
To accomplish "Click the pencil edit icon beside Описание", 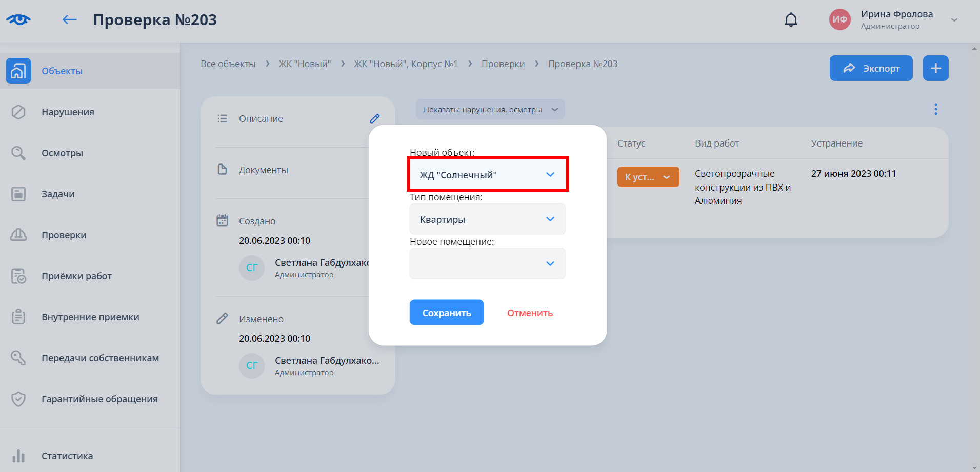I will click(x=375, y=119).
